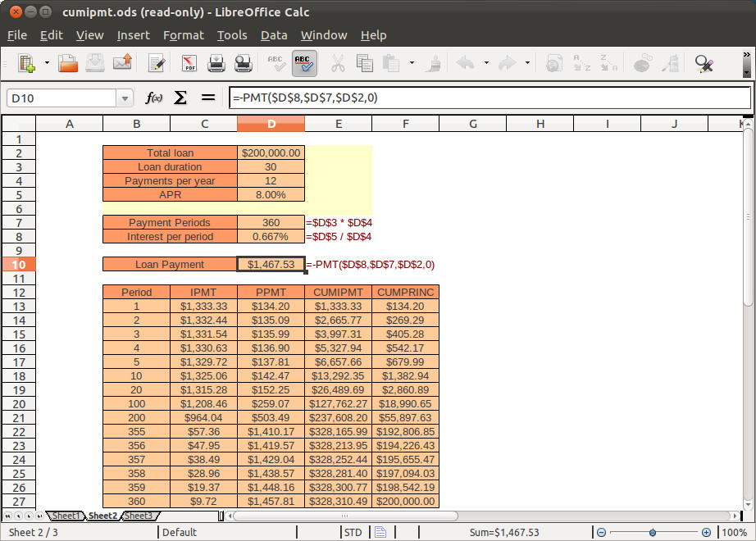Click the Name Box showing D10
Screen dimensions: 756x541
pyautogui.click(x=61, y=98)
